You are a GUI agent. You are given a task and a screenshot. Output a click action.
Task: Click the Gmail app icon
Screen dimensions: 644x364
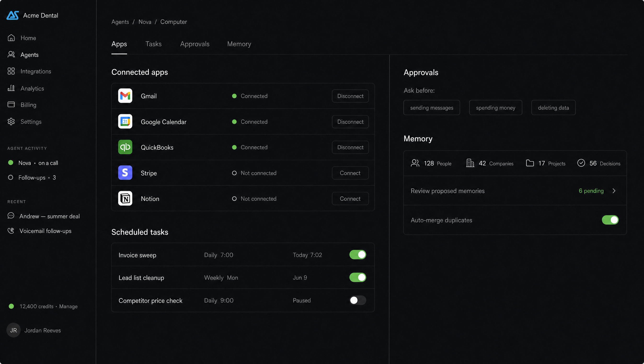point(125,96)
